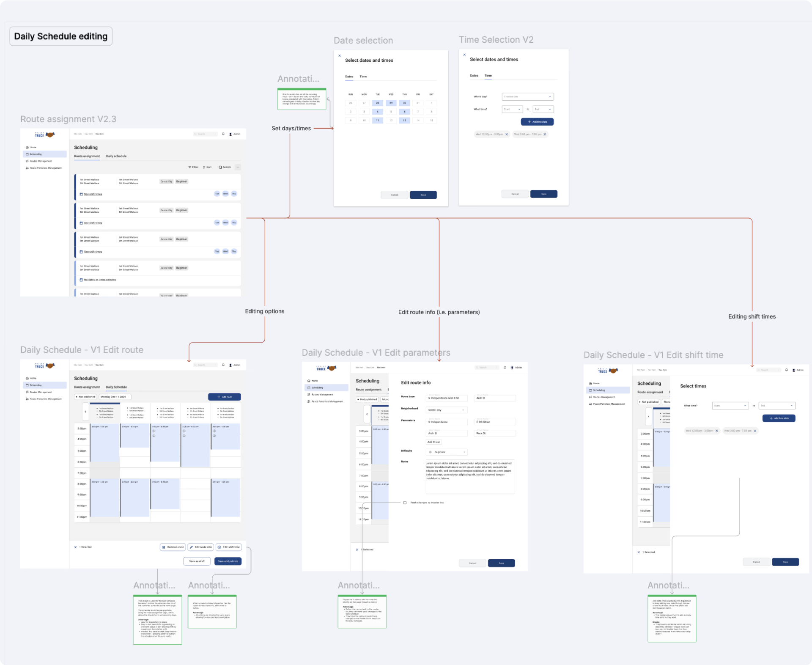
Task: Click the notification bell icon
Action: pos(223,134)
